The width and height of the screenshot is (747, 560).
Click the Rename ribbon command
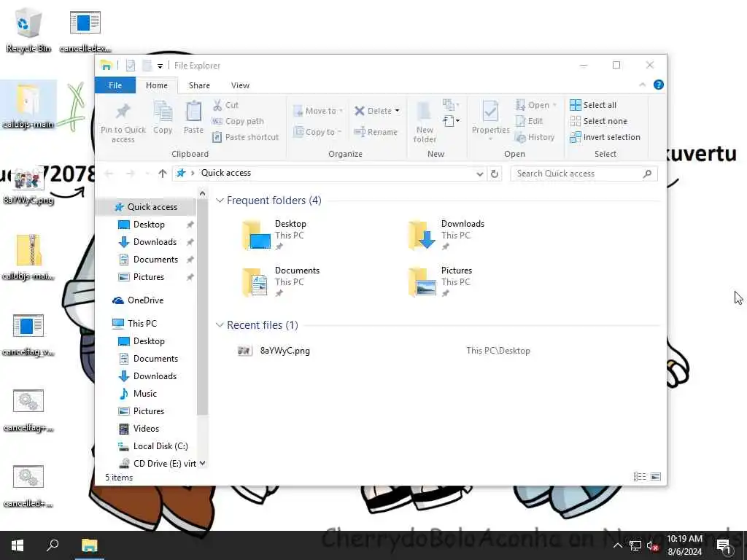pyautogui.click(x=376, y=132)
